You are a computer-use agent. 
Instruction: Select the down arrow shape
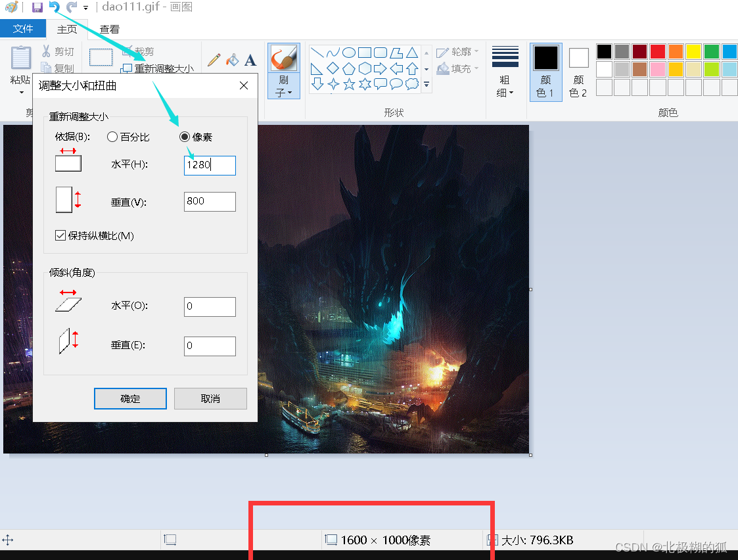tap(317, 84)
